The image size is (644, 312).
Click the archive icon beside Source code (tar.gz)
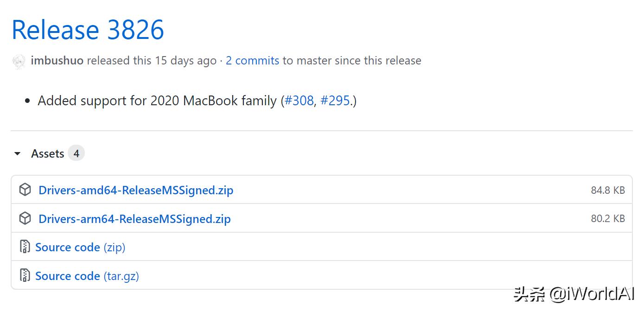point(25,275)
